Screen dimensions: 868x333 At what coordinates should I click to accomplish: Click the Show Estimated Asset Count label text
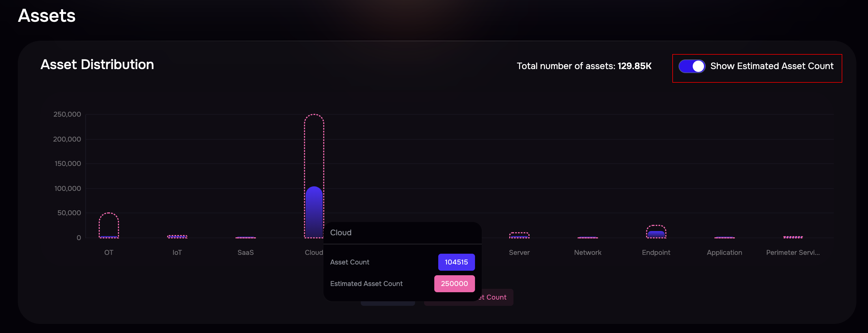click(772, 66)
